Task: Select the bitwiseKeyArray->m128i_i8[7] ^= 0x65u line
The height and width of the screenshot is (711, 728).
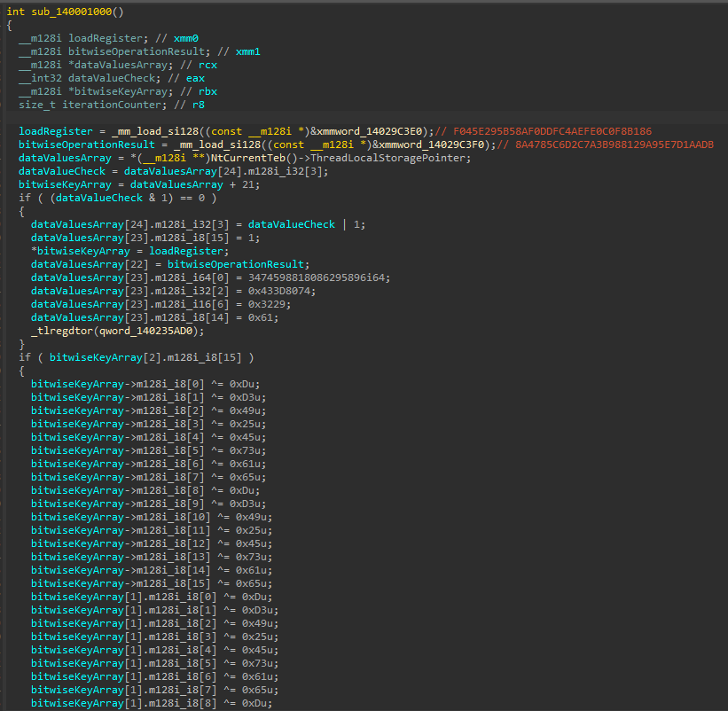Action: [149, 477]
